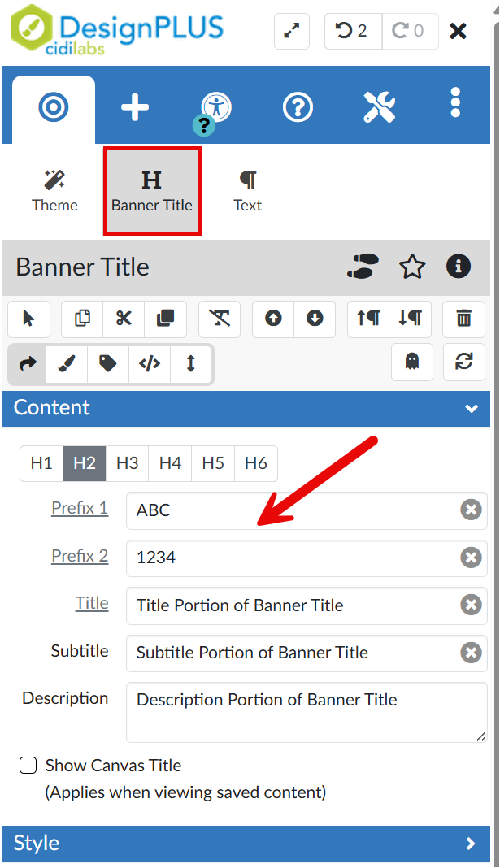Open the code view icon

pos(150,363)
